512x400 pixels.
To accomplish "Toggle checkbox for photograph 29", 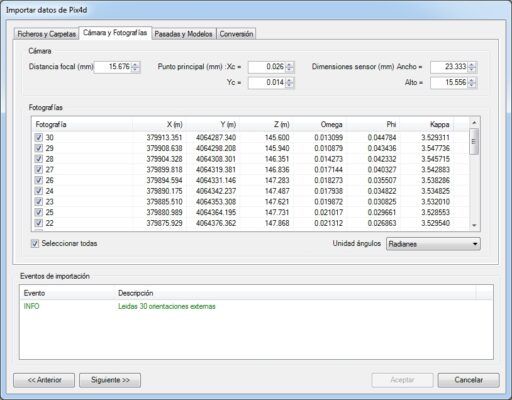I will 39,148.
